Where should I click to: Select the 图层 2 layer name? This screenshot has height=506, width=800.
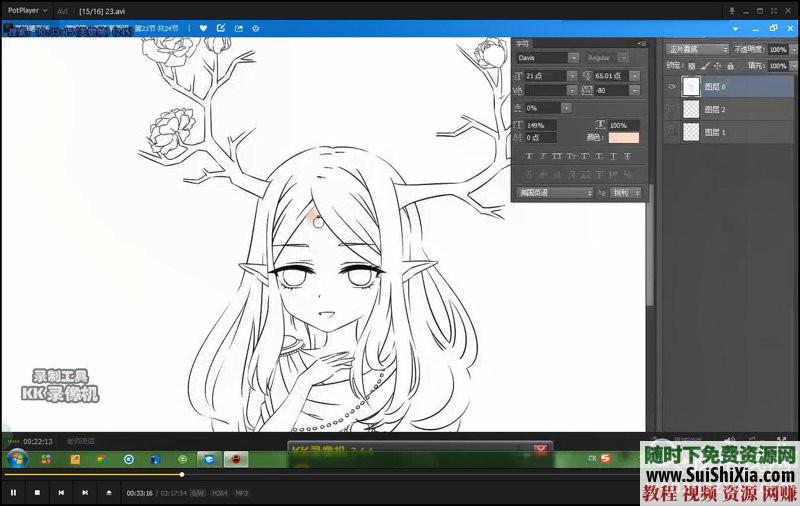(716, 109)
